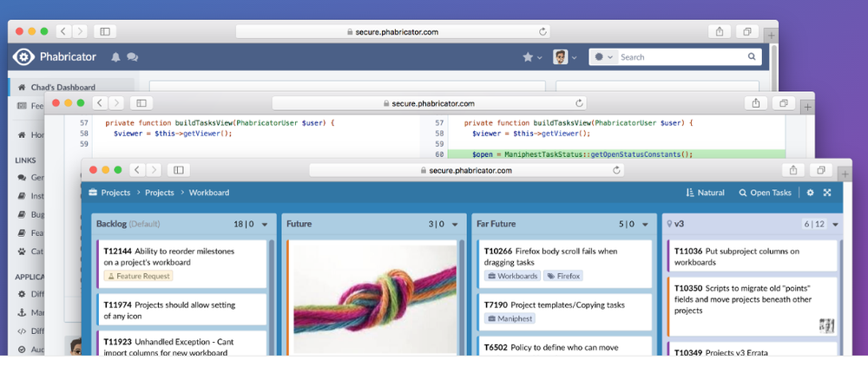Viewport: 868px width, 380px height.
Task: Click line number 57 in left diff
Action: 84,123
